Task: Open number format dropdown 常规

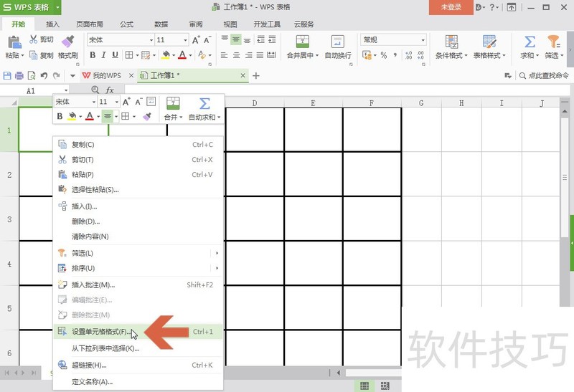Action: pyautogui.click(x=423, y=40)
